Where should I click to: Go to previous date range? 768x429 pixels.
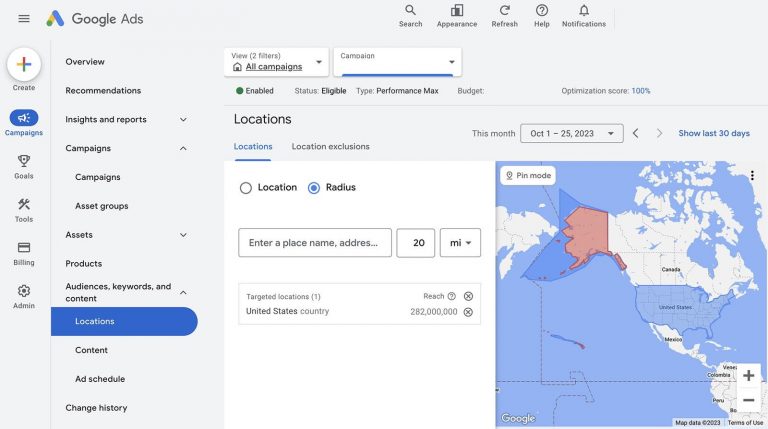pyautogui.click(x=636, y=133)
